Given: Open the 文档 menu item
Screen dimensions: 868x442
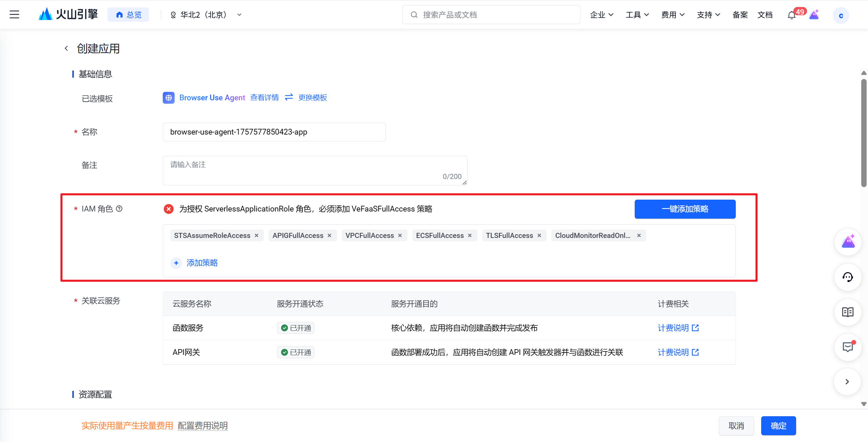Looking at the screenshot, I should click(x=765, y=15).
